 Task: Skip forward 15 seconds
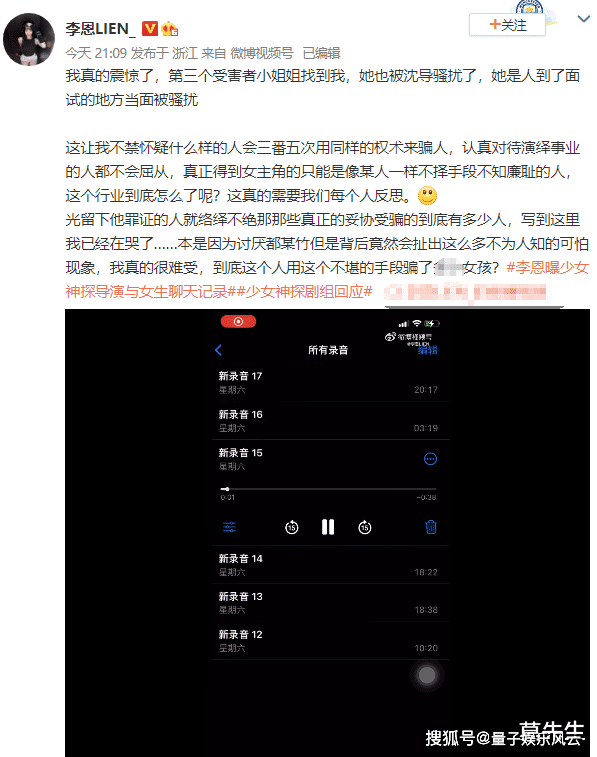(365, 527)
